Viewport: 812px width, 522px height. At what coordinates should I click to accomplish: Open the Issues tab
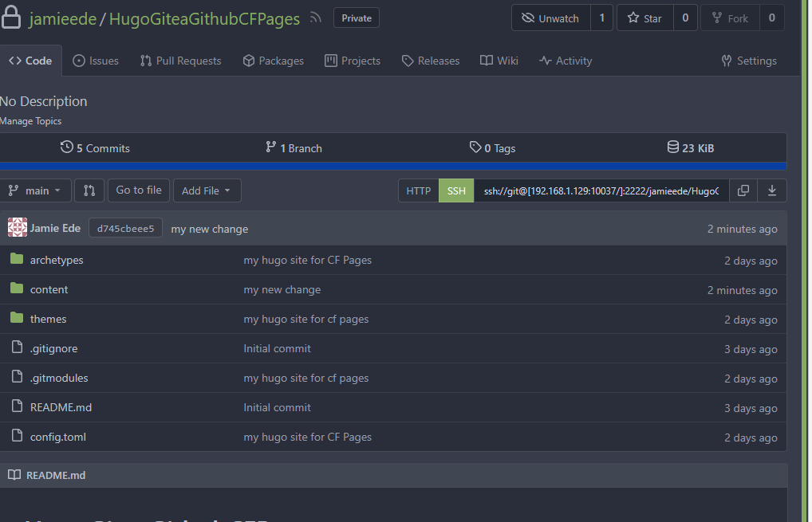coord(96,61)
